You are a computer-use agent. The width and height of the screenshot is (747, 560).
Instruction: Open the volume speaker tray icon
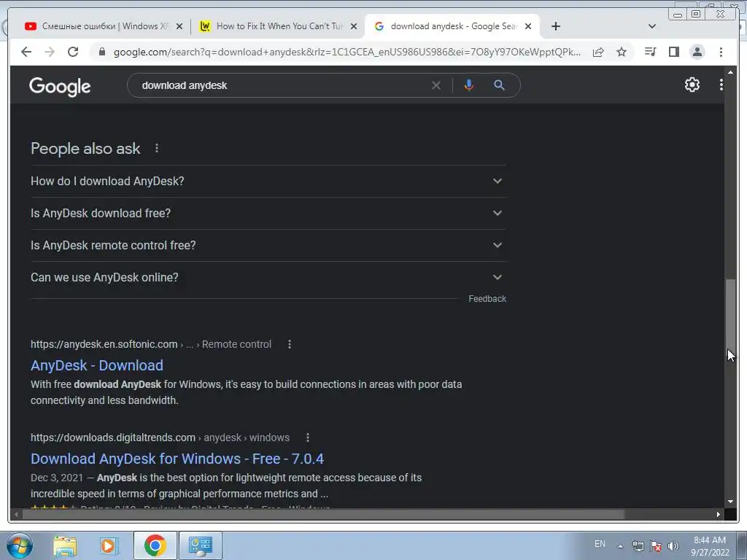point(673,546)
